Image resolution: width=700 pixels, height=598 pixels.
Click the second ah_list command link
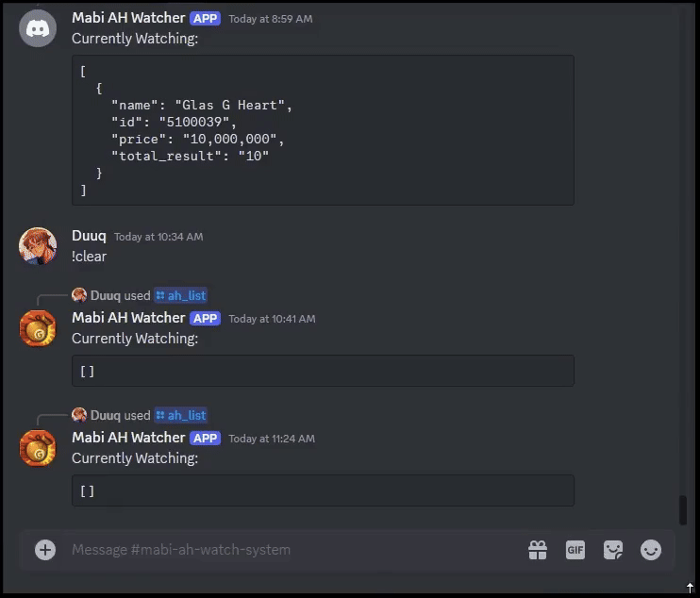(x=181, y=415)
